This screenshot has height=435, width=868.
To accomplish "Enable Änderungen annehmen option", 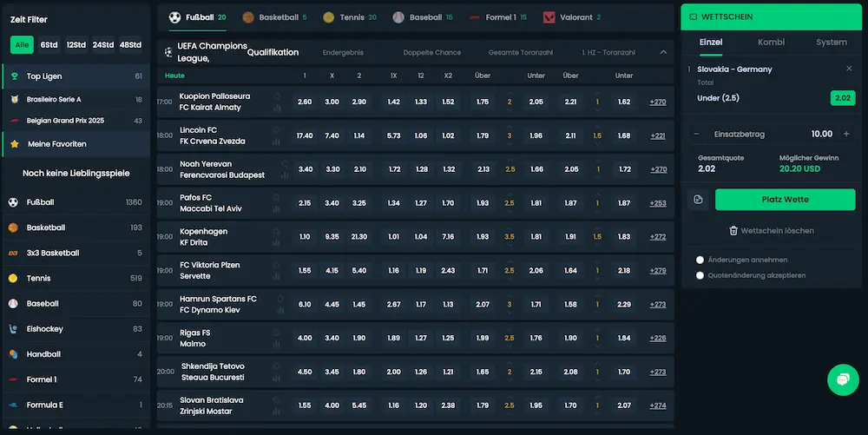I will coord(700,260).
